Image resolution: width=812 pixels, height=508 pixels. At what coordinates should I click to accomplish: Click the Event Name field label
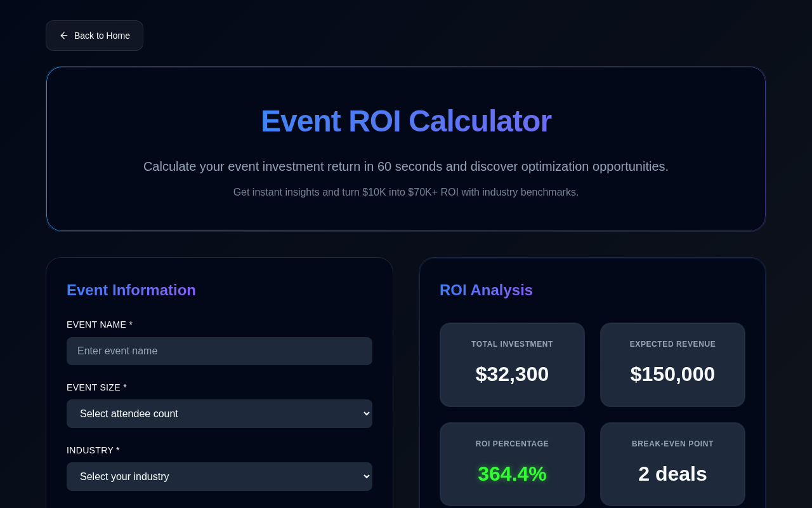click(x=100, y=324)
